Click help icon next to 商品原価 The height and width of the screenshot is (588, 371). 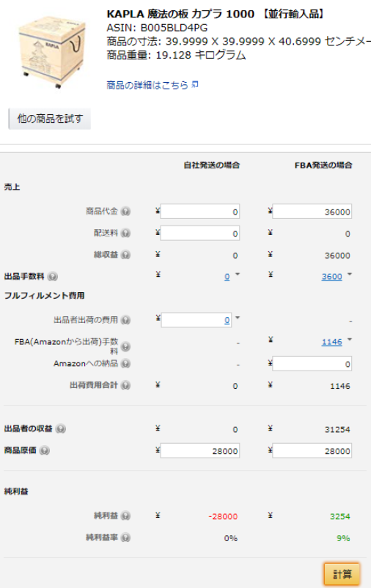pos(44,451)
